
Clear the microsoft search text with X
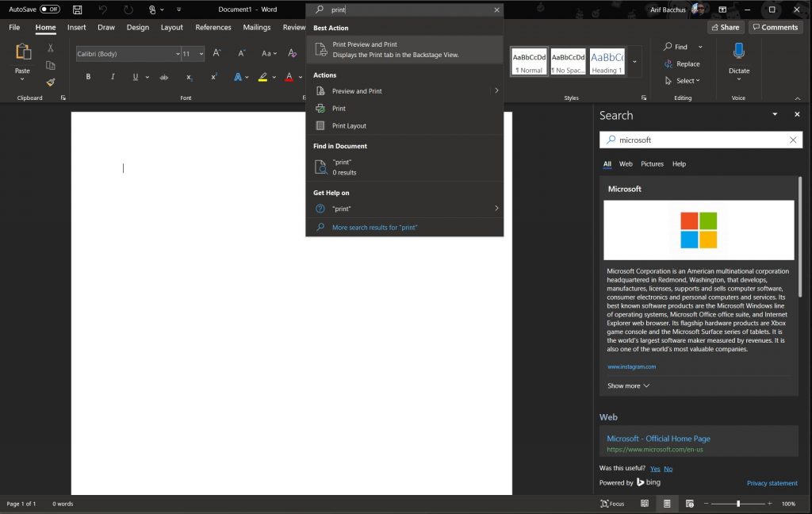click(793, 140)
